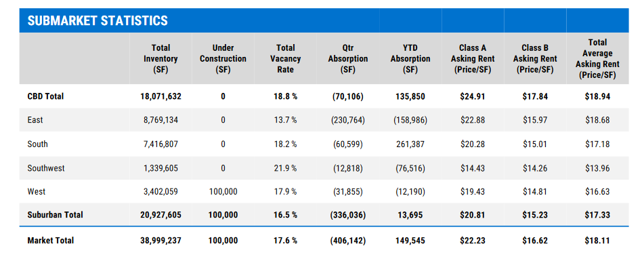Viewport: 644px width, 259px height.
Task: Click the Total Vacancy Rate column header
Action: coord(286,59)
